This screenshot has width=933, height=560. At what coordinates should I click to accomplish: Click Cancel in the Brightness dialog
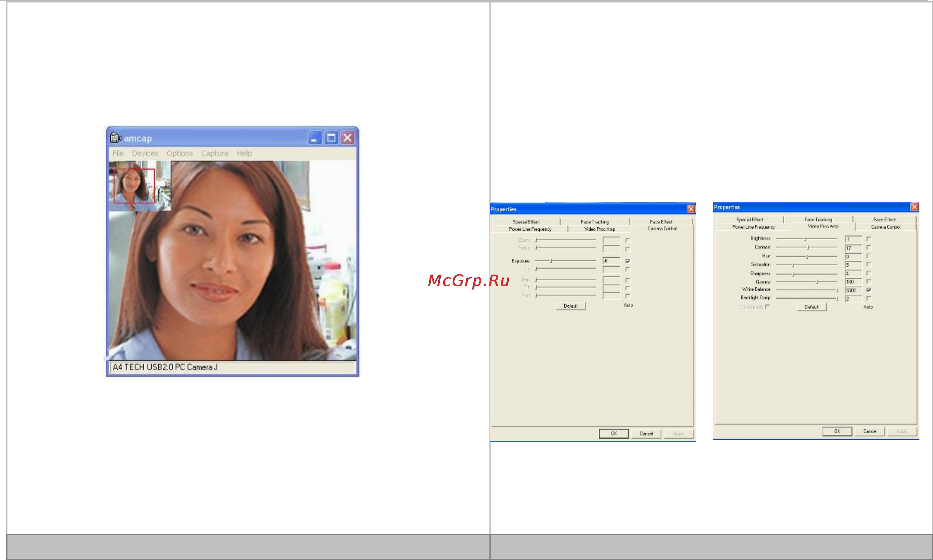[870, 431]
